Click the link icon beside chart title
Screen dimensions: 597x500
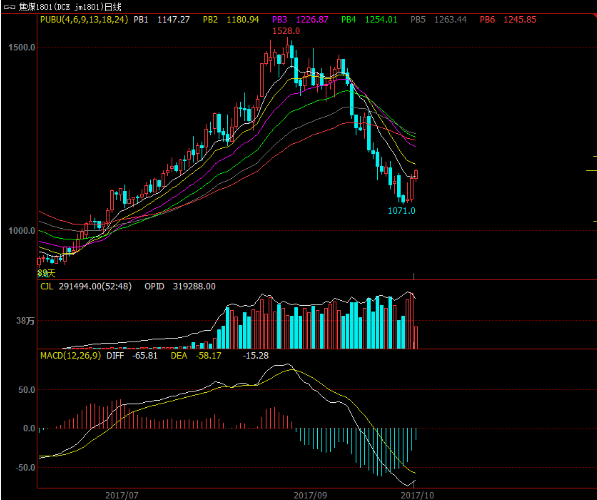point(9,6)
